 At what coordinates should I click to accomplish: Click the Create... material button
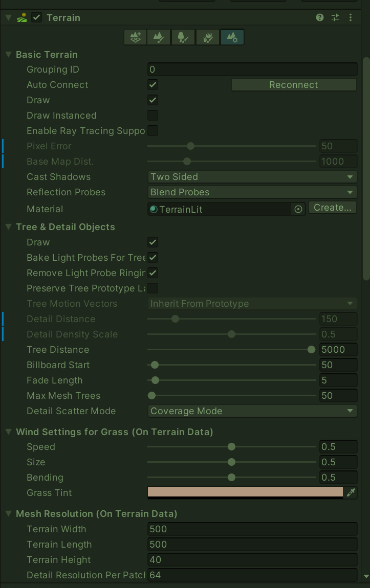click(333, 208)
